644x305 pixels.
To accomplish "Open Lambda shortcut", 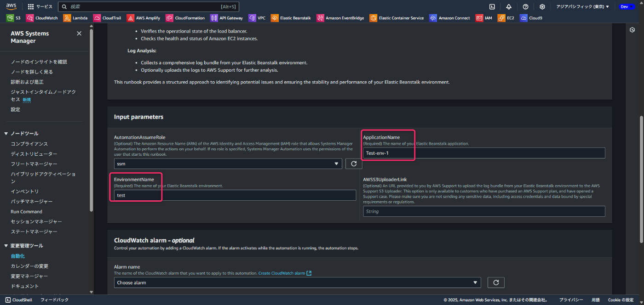I will point(75,18).
